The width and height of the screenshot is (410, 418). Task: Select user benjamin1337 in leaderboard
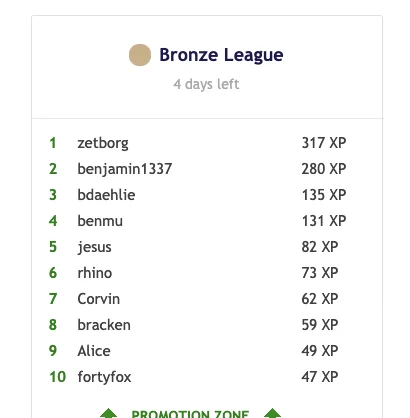125,169
